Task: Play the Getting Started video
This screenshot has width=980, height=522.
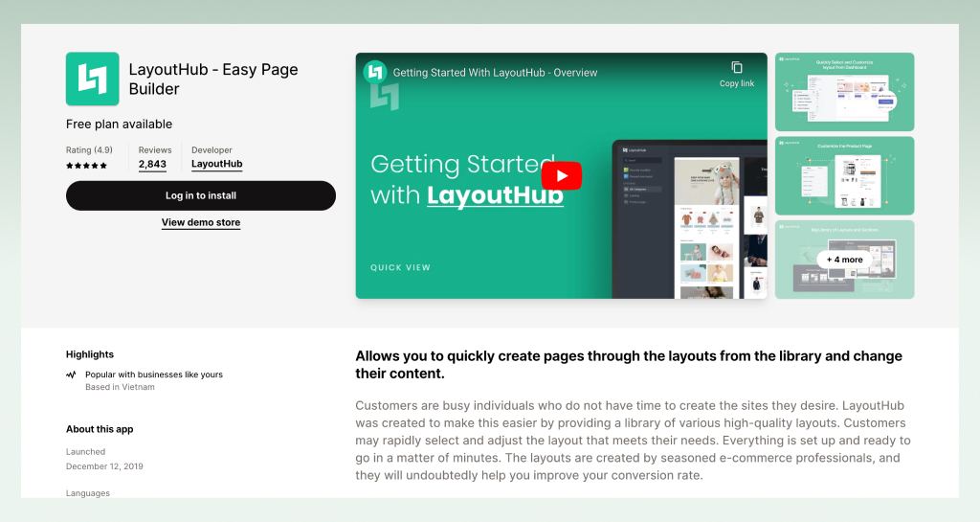Action: (x=561, y=175)
